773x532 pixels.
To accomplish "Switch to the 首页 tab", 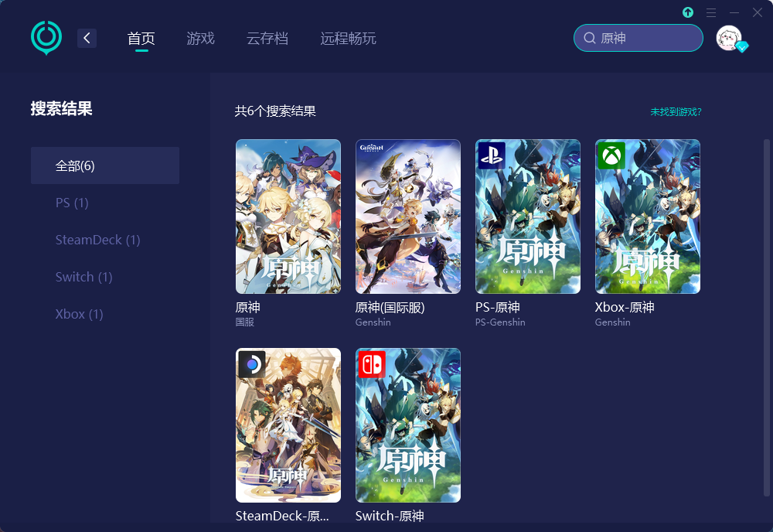I will [141, 39].
